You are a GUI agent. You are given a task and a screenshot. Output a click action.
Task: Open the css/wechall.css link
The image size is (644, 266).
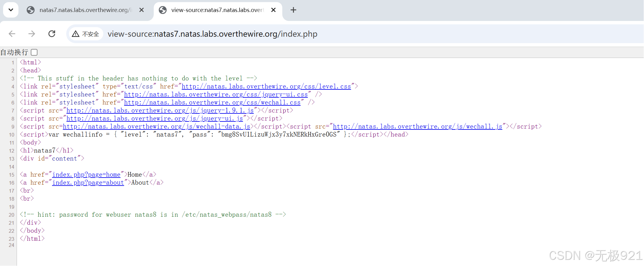tap(212, 103)
